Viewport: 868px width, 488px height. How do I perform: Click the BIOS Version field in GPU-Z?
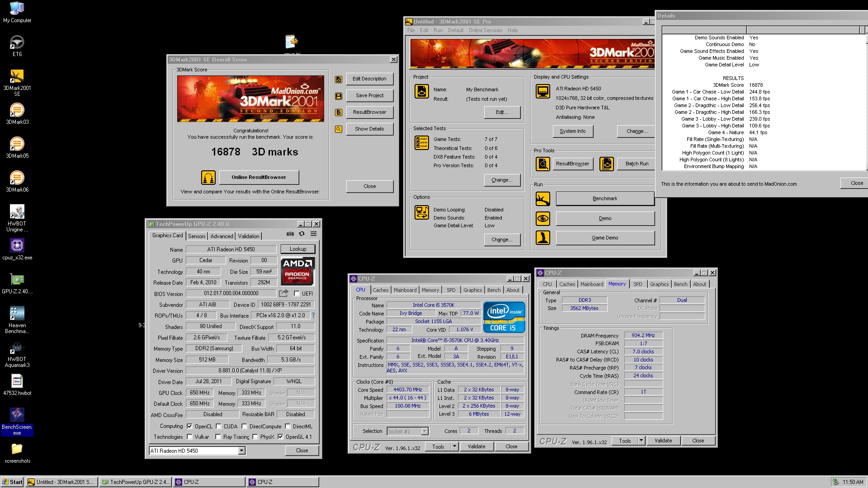[231, 293]
